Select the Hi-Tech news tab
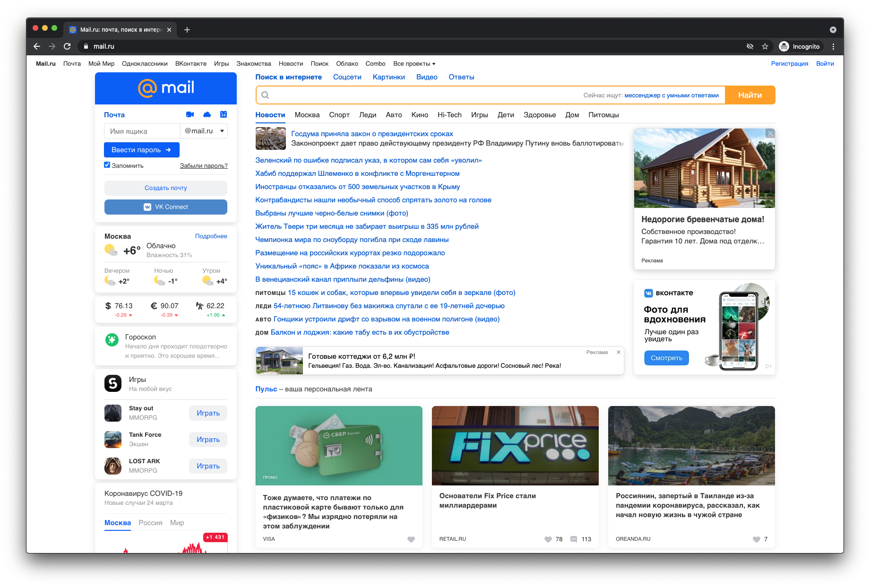This screenshot has height=588, width=870. coord(449,115)
